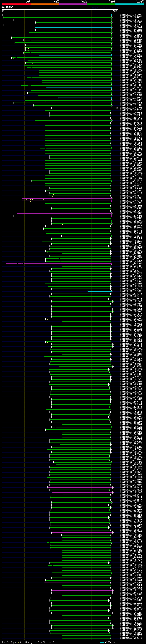Select hit label UniRef100_Q1ZLY1
Viewport: 146px width, 644px height.
[x=131, y=638]
